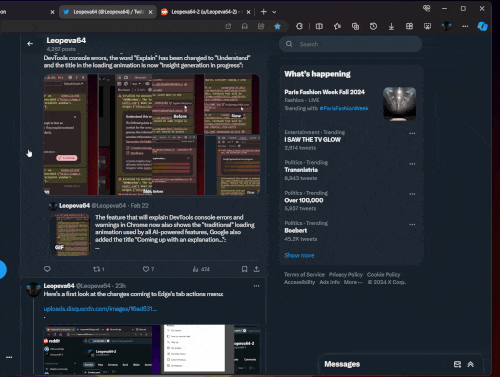The image size is (500, 377).
Task: Open the Over 100,000 trending topic
Action: (304, 200)
